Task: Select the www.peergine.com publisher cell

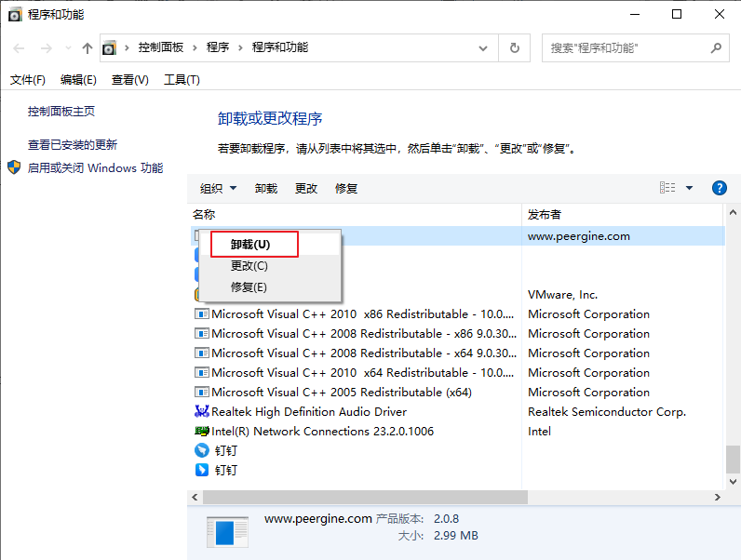Action: click(579, 236)
